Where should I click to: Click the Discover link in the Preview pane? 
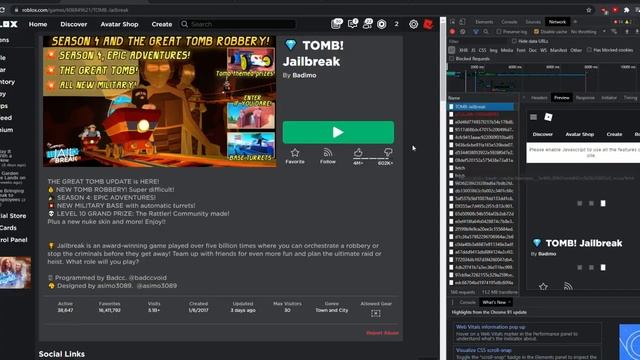pyautogui.click(x=542, y=134)
